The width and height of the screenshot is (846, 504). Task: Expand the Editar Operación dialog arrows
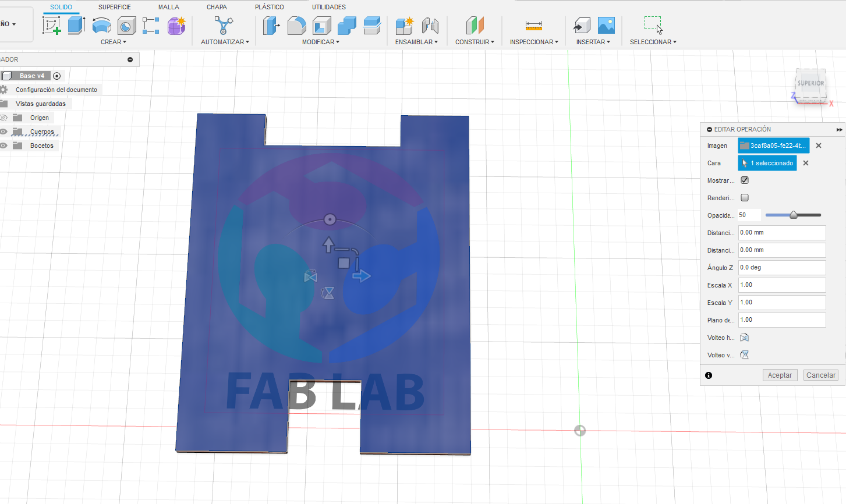tap(839, 130)
